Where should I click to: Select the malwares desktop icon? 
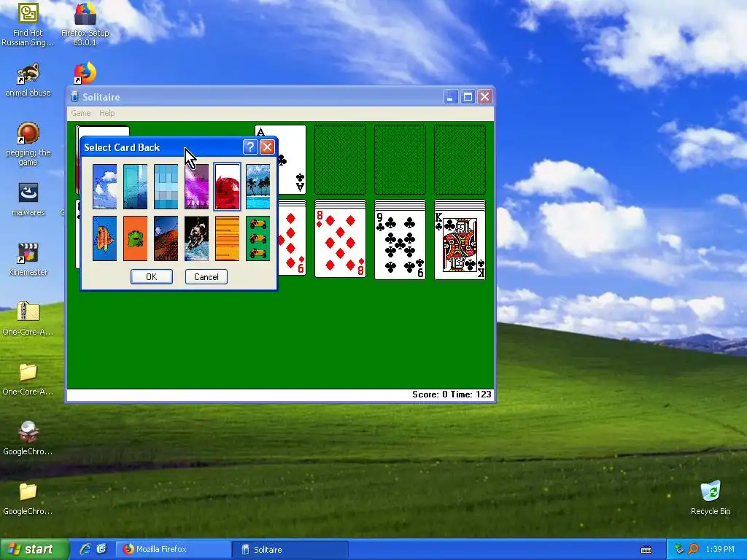(x=28, y=200)
